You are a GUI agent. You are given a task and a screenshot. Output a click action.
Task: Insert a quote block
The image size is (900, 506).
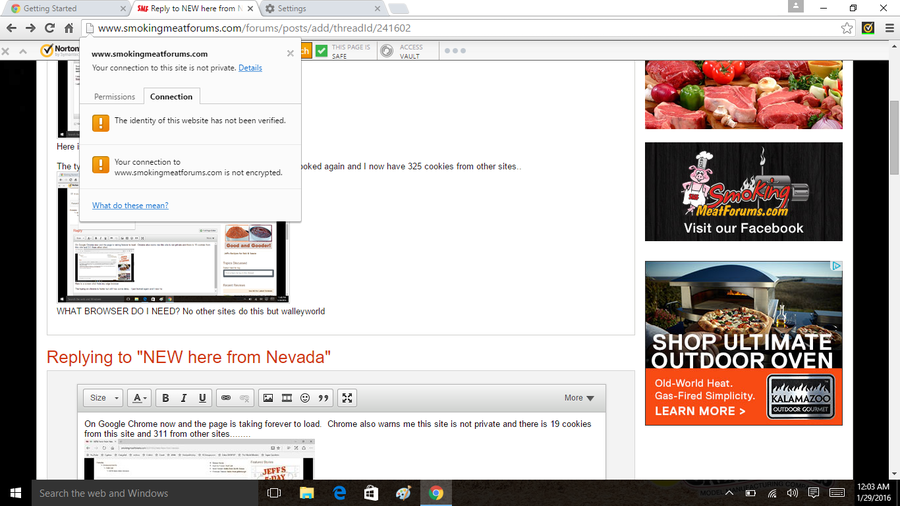[x=324, y=398]
